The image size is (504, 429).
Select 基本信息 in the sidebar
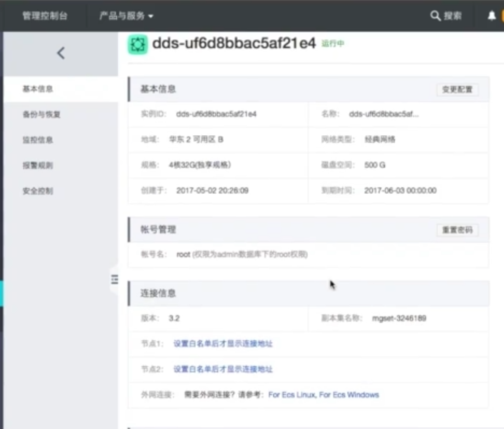[x=38, y=89]
